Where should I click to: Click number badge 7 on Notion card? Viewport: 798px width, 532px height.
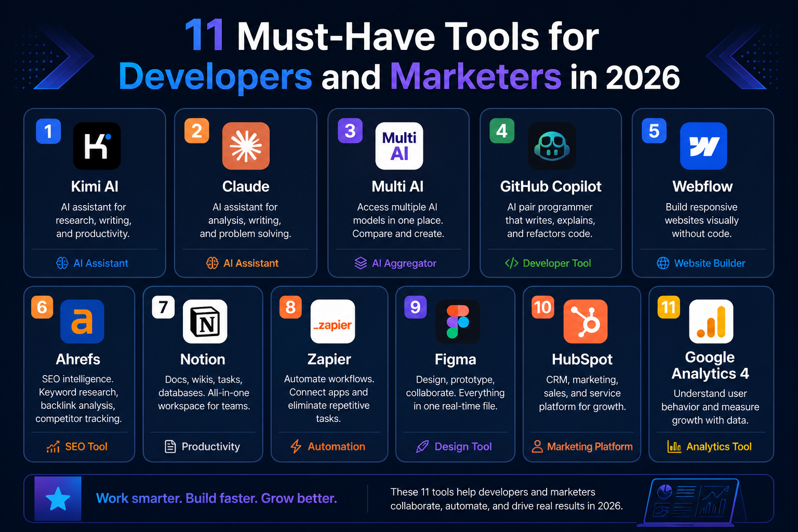tap(163, 307)
